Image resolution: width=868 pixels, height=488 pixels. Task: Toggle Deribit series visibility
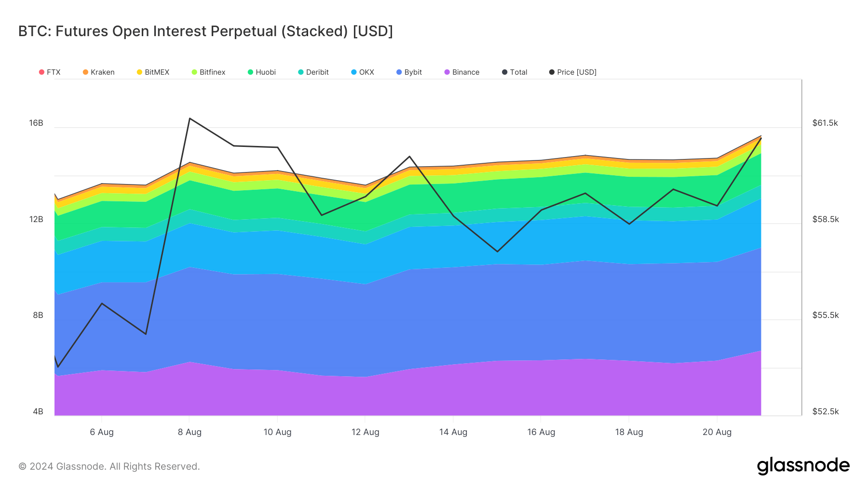click(x=313, y=72)
